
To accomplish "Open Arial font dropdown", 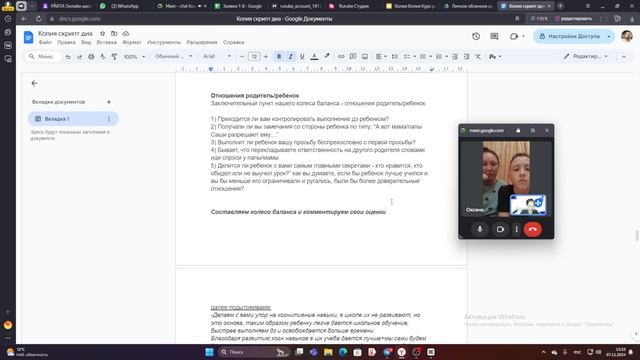I will click(x=217, y=56).
